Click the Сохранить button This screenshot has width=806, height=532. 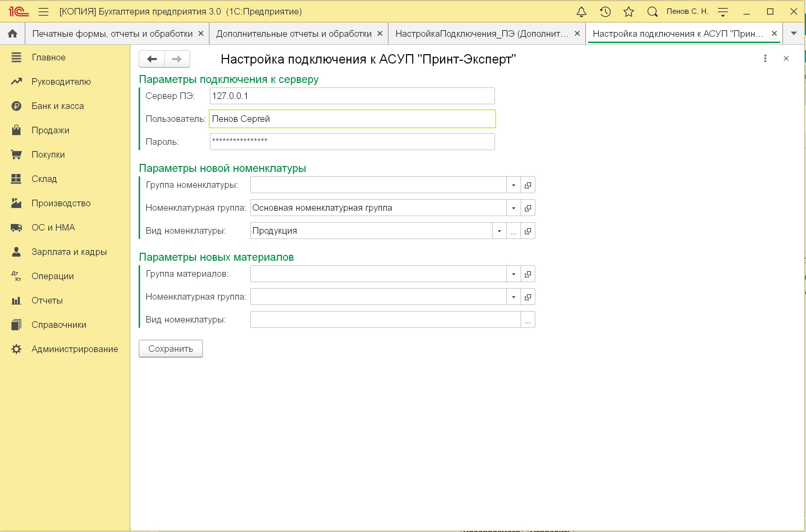(171, 349)
